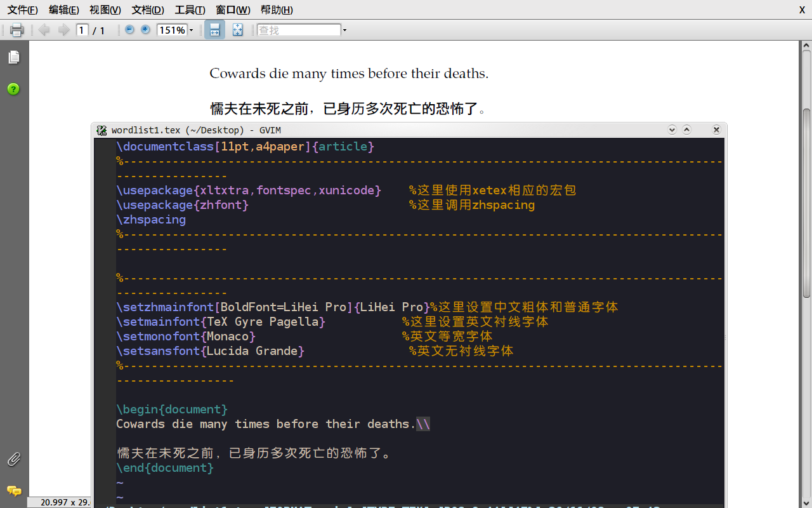Open the 视图(V) menu
The image size is (812, 508).
(105, 10)
